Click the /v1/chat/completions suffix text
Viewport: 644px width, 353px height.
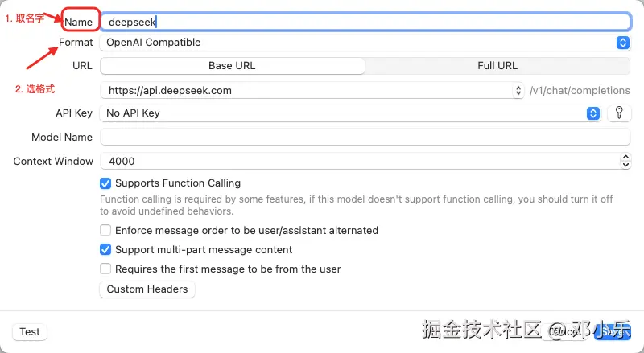pyautogui.click(x=580, y=90)
